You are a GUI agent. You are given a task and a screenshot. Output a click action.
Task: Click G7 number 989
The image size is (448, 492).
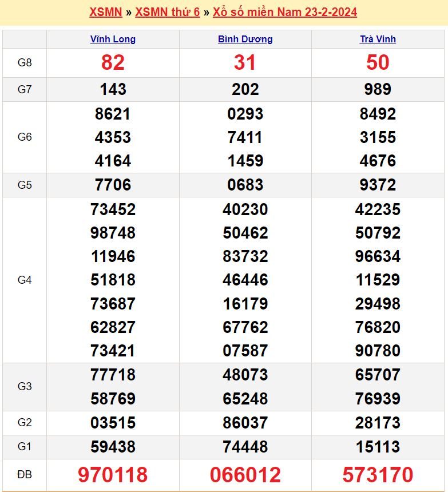378,89
